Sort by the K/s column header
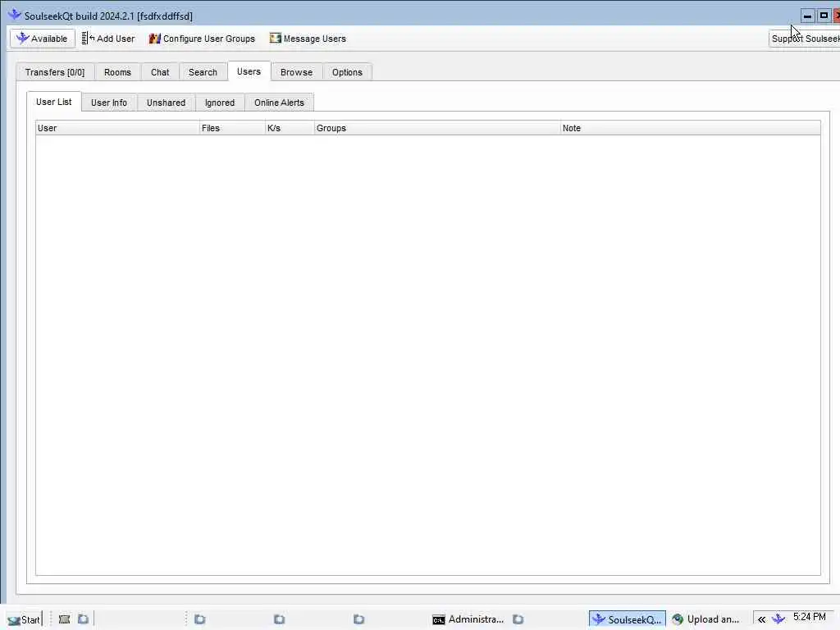 (290, 128)
